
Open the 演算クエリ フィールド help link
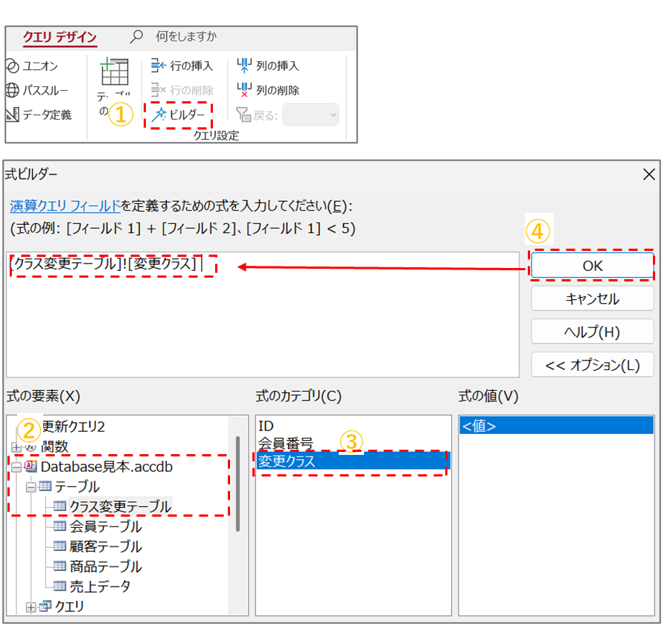(65, 205)
